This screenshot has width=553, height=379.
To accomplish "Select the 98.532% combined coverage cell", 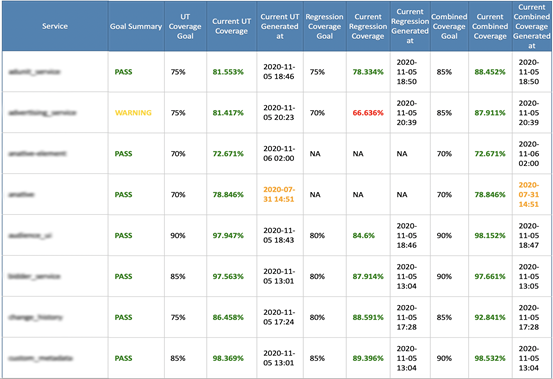I will [x=490, y=358].
